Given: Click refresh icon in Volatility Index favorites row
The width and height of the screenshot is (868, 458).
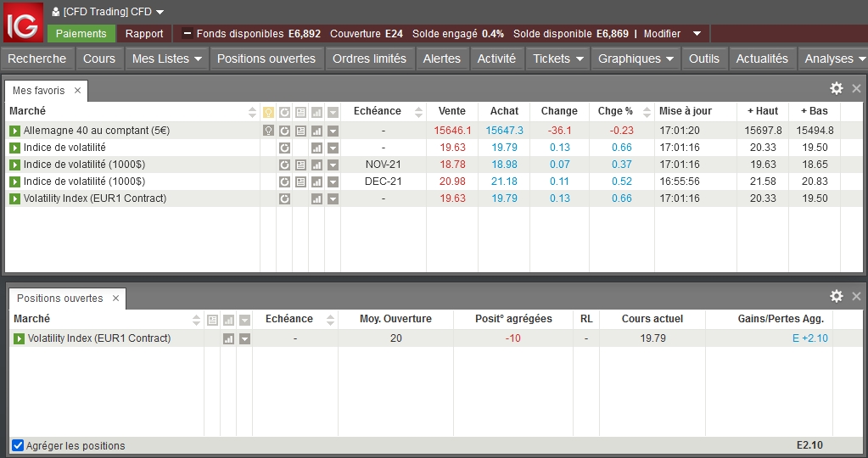Looking at the screenshot, I should 284,198.
